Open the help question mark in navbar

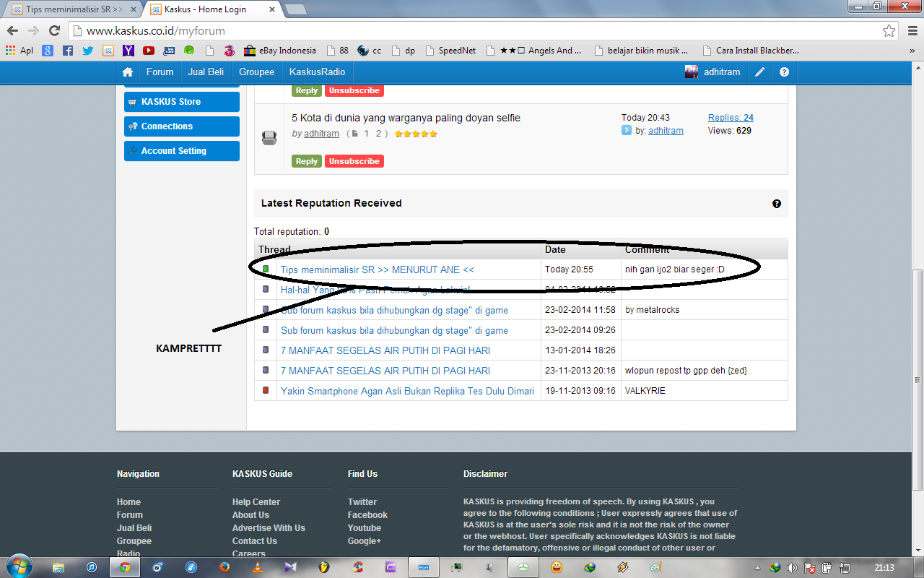(785, 72)
